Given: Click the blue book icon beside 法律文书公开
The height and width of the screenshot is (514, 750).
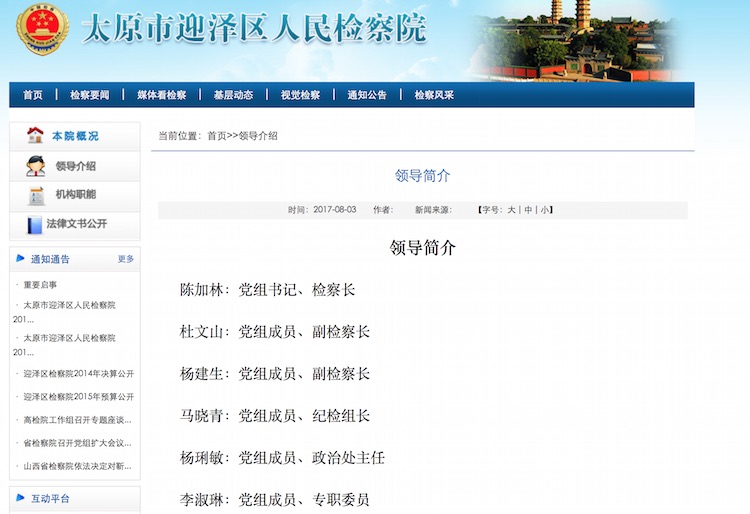Looking at the screenshot, I should point(35,224).
